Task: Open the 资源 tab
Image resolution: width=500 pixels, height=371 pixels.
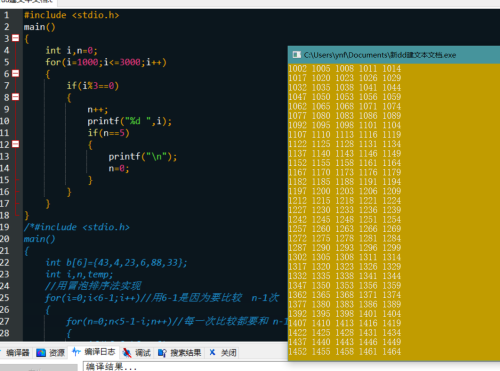Action: point(51,353)
